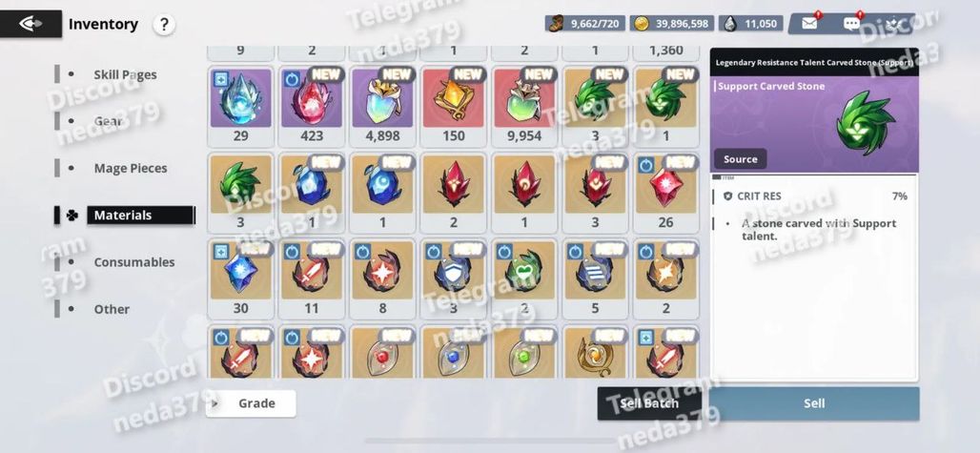
Task: Select the shield stone item with count 3
Action: pos(454,278)
